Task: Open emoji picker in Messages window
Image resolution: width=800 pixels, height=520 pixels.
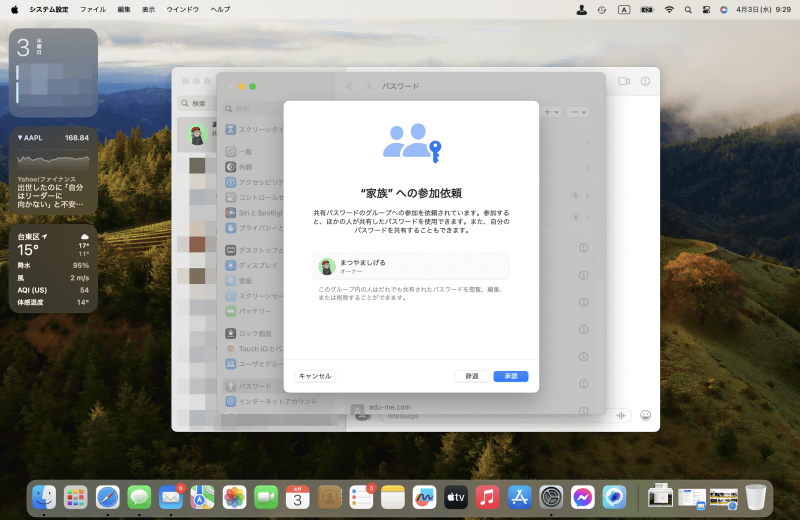Action: coord(645,415)
